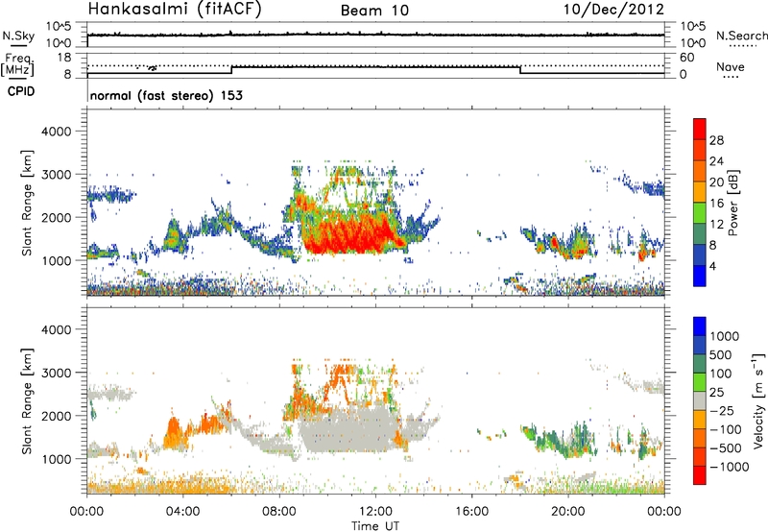This screenshot has height=532, width=768.
Task: Click the "Freq. [MHz]" axis label
Action: coord(17,64)
